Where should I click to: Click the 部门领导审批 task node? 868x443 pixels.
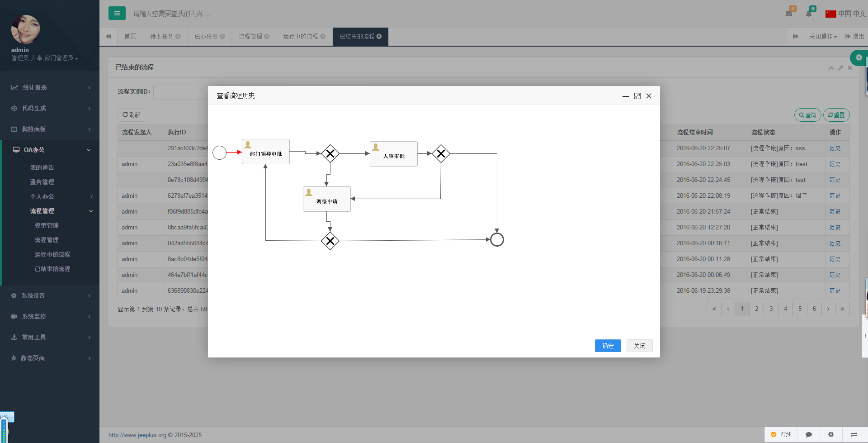pyautogui.click(x=266, y=152)
